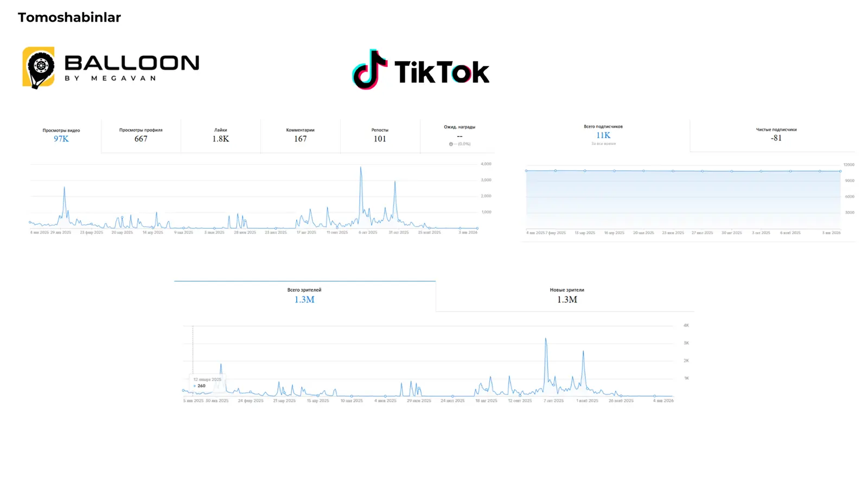Click the TikTok note logo
Screen dimensions: 868x488
coord(370,69)
